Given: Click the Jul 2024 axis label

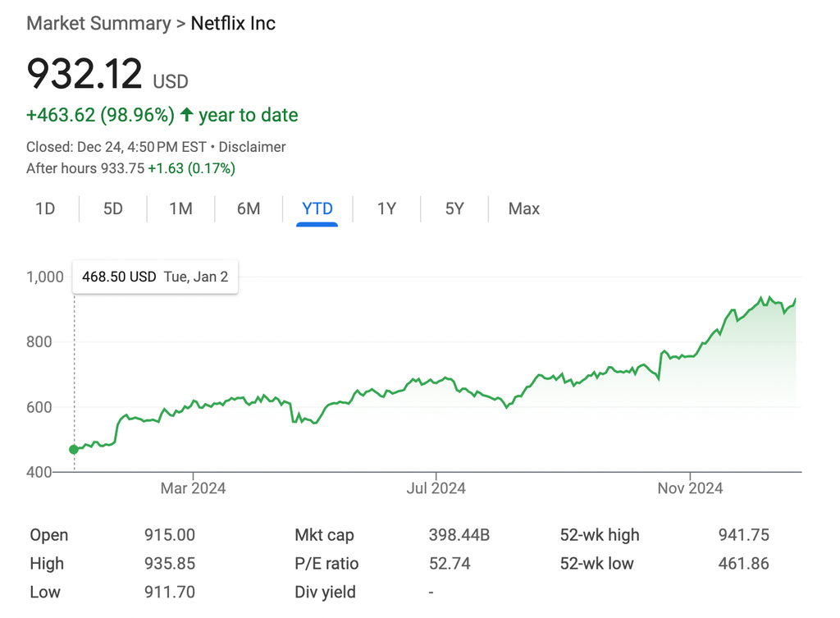Looking at the screenshot, I should click(436, 488).
